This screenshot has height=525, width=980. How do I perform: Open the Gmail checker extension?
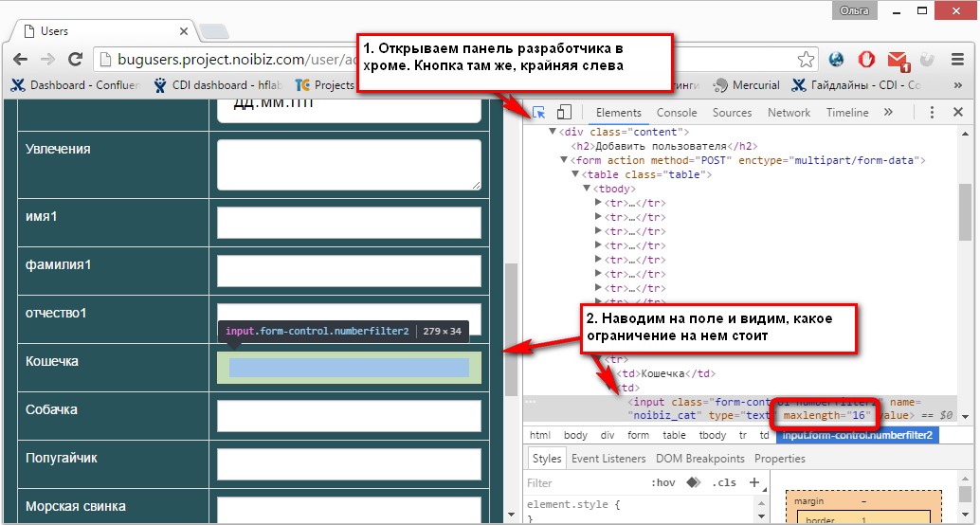point(898,60)
